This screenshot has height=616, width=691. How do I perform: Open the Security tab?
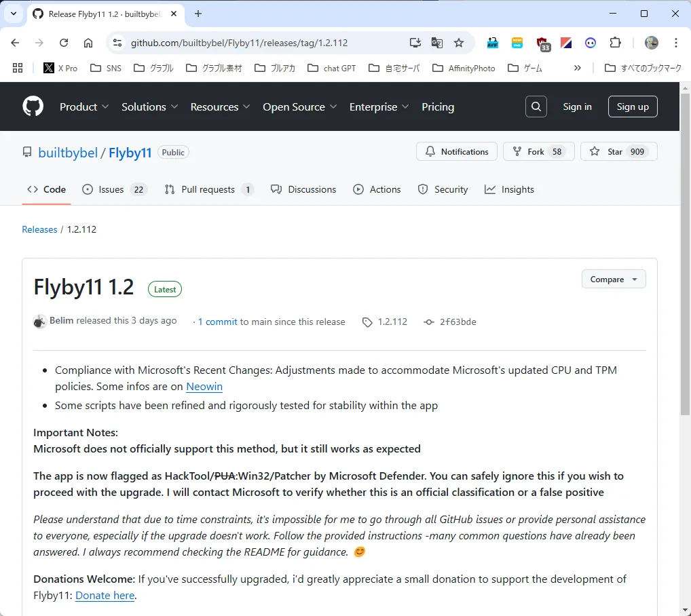[x=443, y=189]
